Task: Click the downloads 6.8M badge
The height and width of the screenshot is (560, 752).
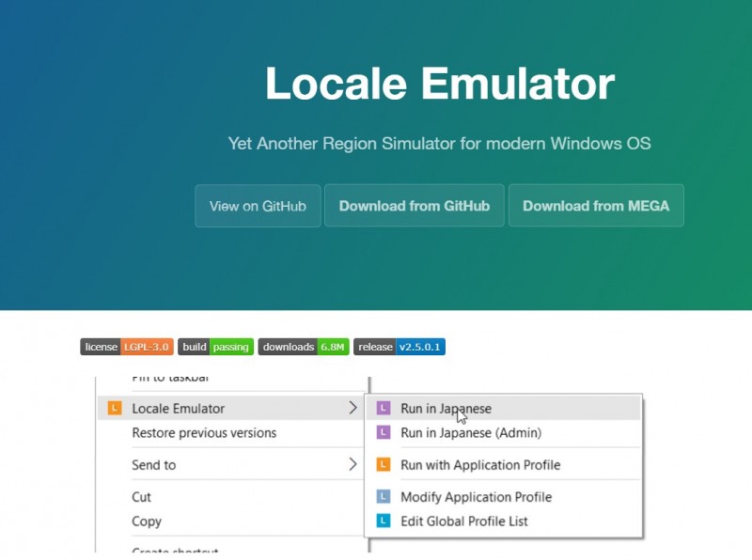Action: pyautogui.click(x=304, y=347)
